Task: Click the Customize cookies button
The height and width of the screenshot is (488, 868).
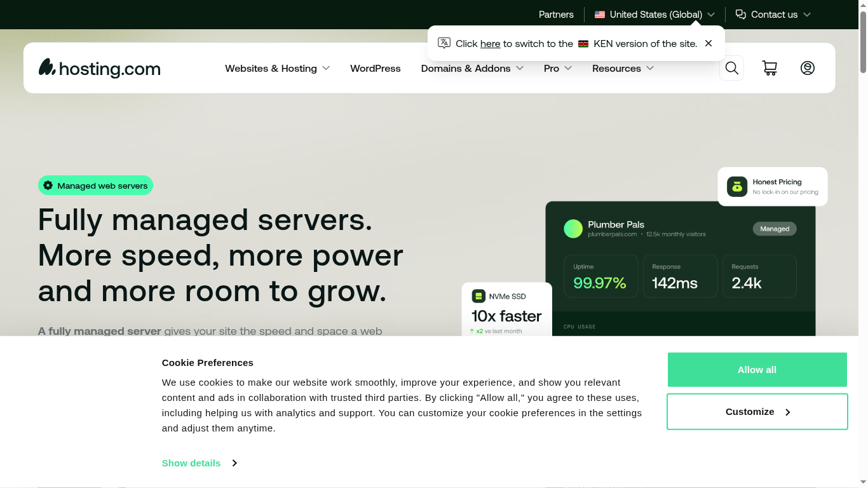Action: point(757,412)
